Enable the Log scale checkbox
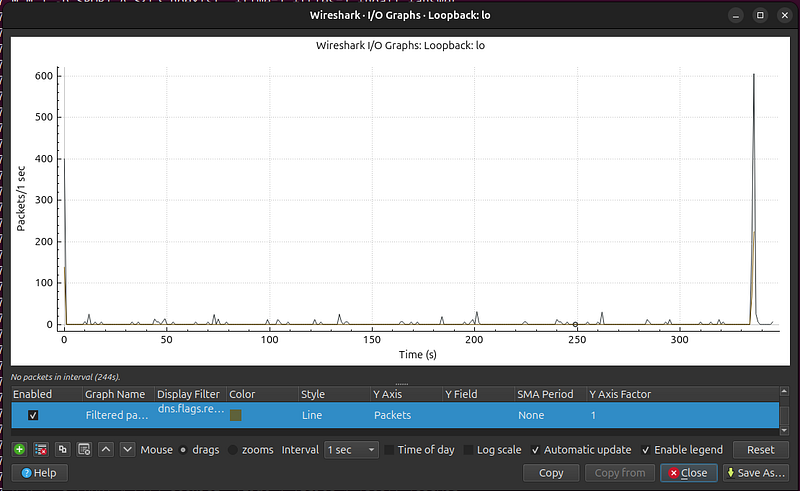800x491 pixels. click(468, 450)
